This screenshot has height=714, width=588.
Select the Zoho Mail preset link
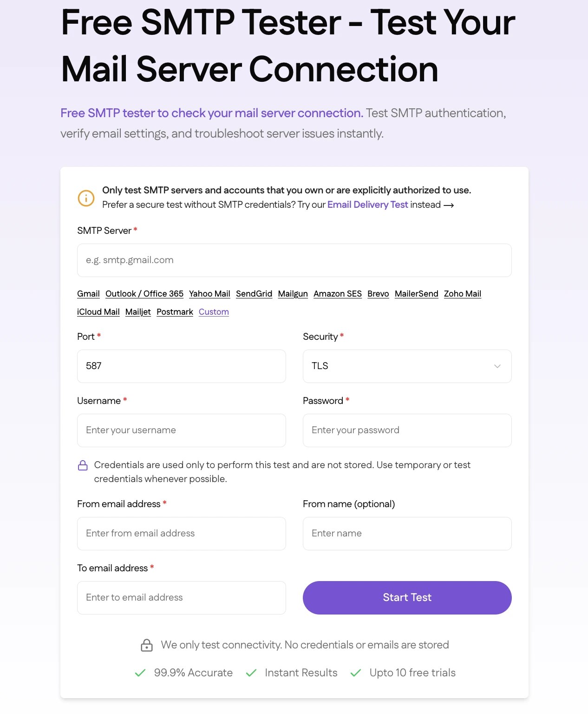tap(462, 294)
